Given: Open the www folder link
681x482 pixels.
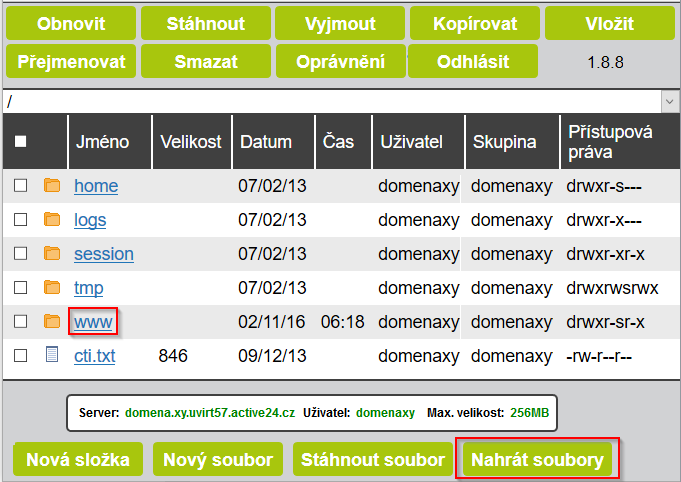Looking at the screenshot, I should click(x=93, y=322).
